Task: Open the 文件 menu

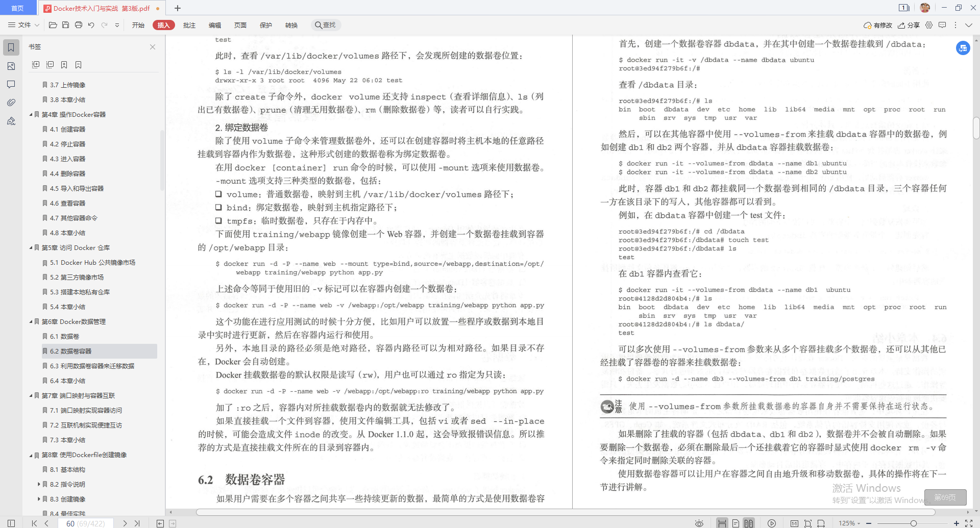Action: pyautogui.click(x=23, y=25)
